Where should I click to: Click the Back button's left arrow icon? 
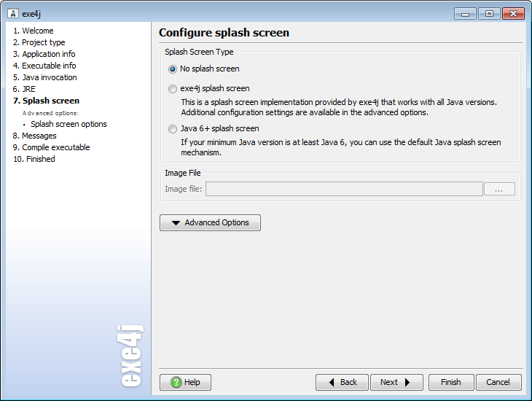pyautogui.click(x=332, y=382)
